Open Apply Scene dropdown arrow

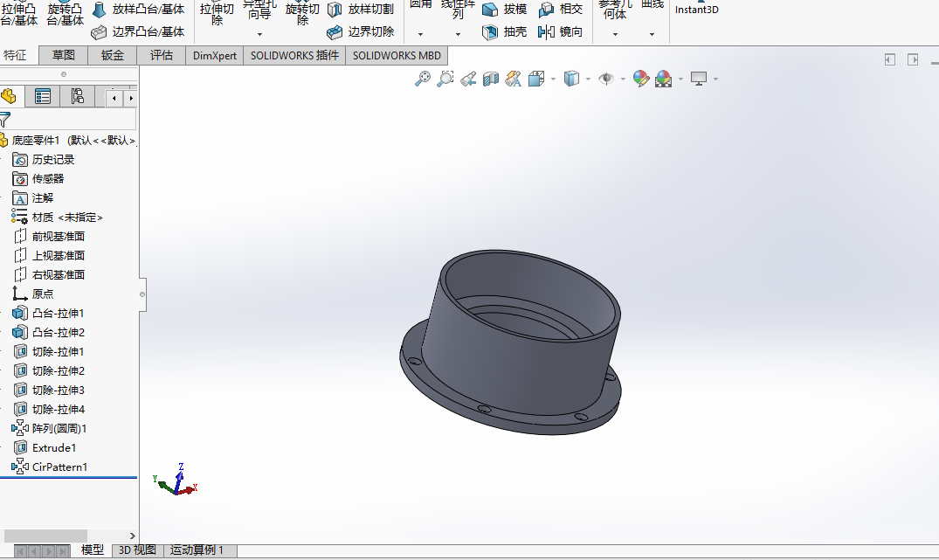click(x=680, y=79)
